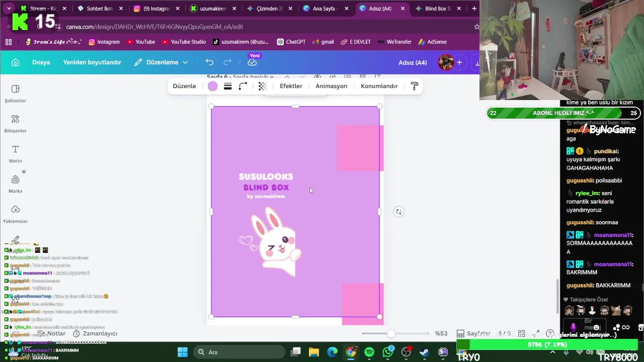Screen dimensions: 644x362
Task: Click the Efektler button
Action: (x=291, y=86)
